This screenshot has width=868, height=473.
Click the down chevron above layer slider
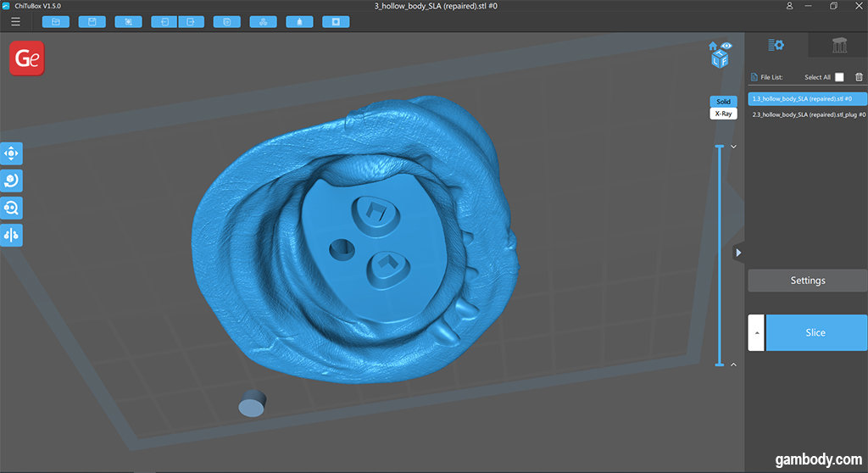pyautogui.click(x=732, y=147)
